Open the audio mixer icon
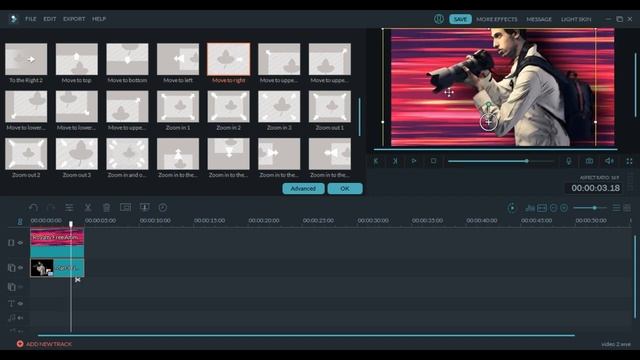640x360 pixels. (530, 208)
